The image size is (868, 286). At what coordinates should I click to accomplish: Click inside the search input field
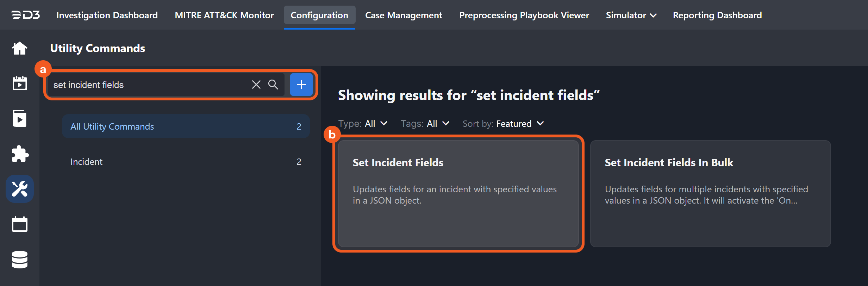coord(148,85)
